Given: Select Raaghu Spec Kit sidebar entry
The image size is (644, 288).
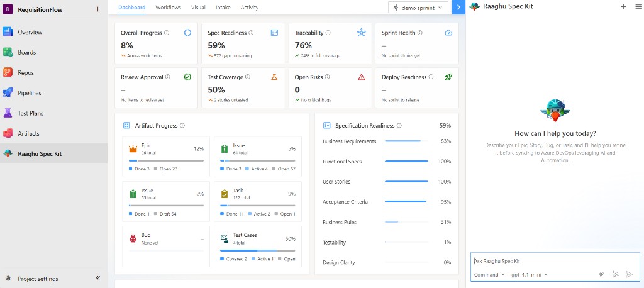Looking at the screenshot, I should coord(54,153).
